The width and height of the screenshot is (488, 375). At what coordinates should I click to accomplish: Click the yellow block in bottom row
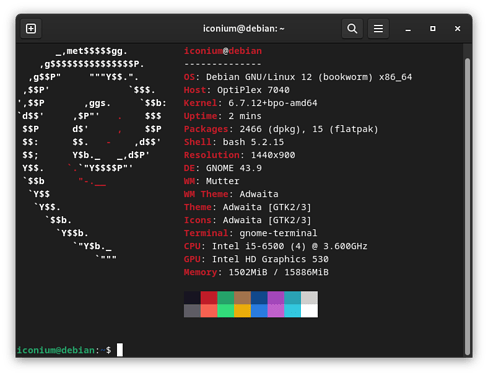pyautogui.click(x=243, y=311)
